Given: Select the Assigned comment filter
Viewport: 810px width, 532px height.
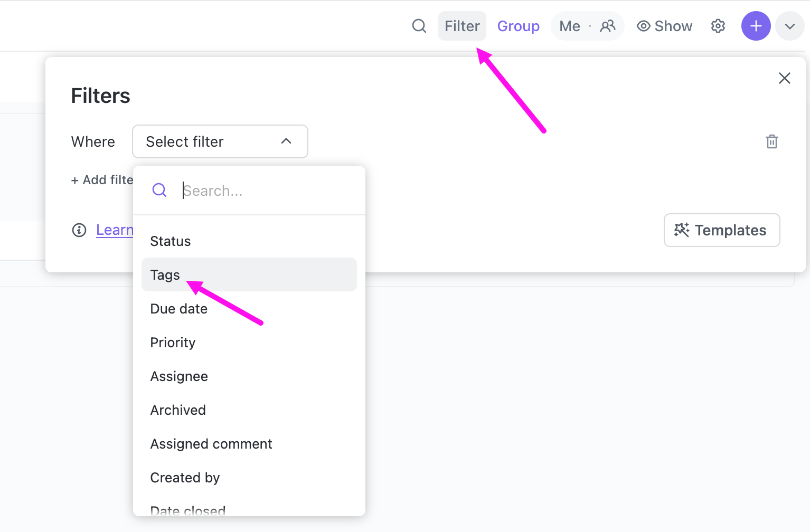Looking at the screenshot, I should [x=211, y=443].
